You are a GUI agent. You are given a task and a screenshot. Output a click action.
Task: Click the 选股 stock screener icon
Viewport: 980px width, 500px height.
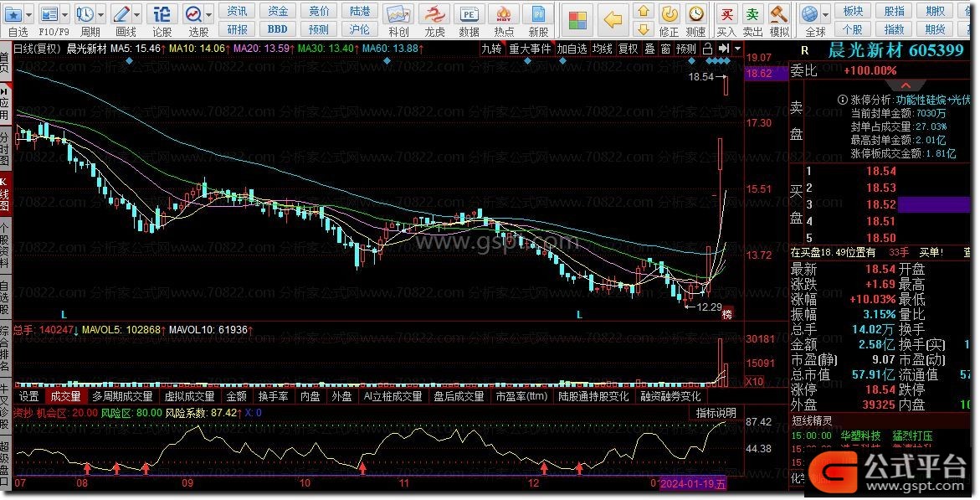[x=194, y=13]
